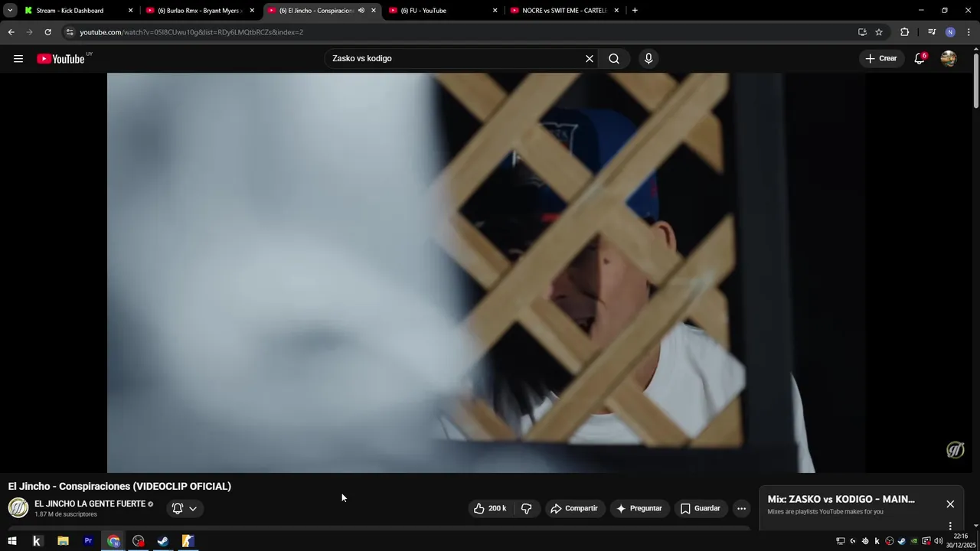
Task: Click Compartir to share the video
Action: [x=574, y=508]
